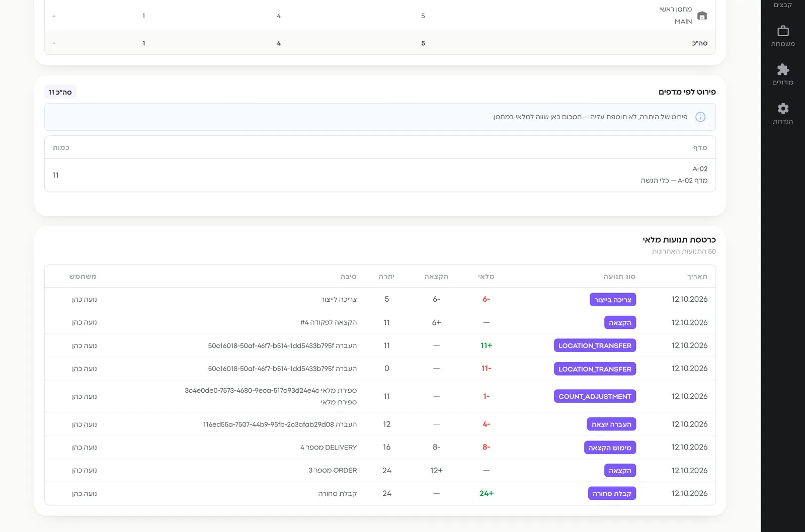Click the DELIVERY מספר 4 reason text
805x532 pixels.
(x=329, y=448)
